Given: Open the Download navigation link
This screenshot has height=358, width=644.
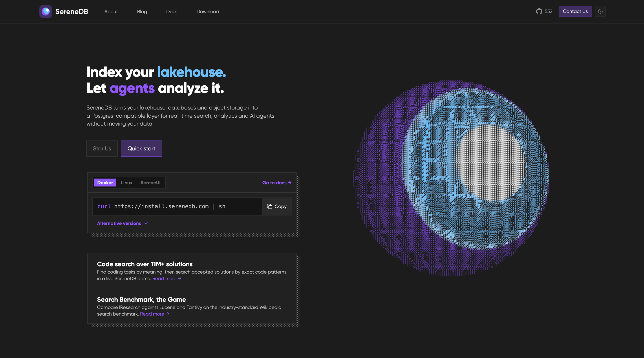Looking at the screenshot, I should pyautogui.click(x=208, y=11).
